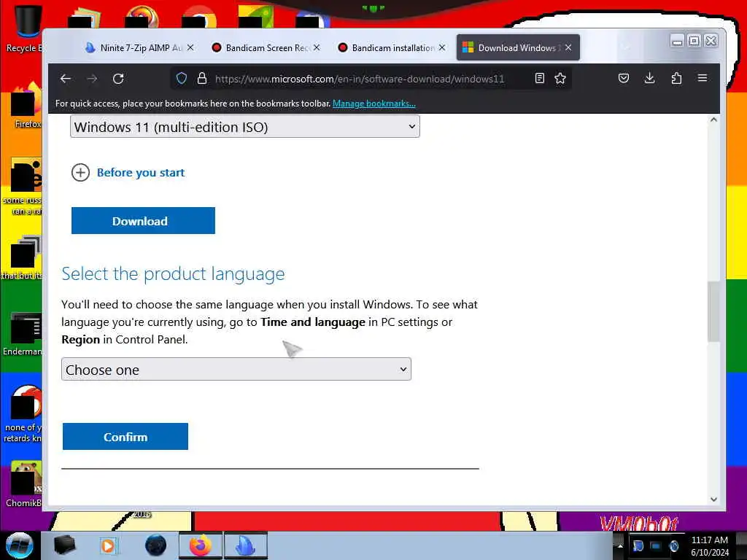
Task: Reload the current page
Action: (x=118, y=79)
